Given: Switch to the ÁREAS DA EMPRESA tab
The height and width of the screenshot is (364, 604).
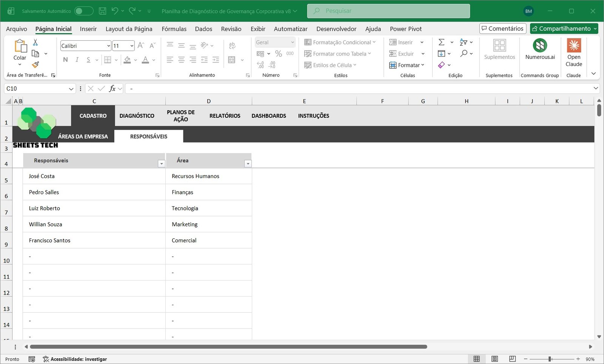Looking at the screenshot, I should (x=83, y=137).
